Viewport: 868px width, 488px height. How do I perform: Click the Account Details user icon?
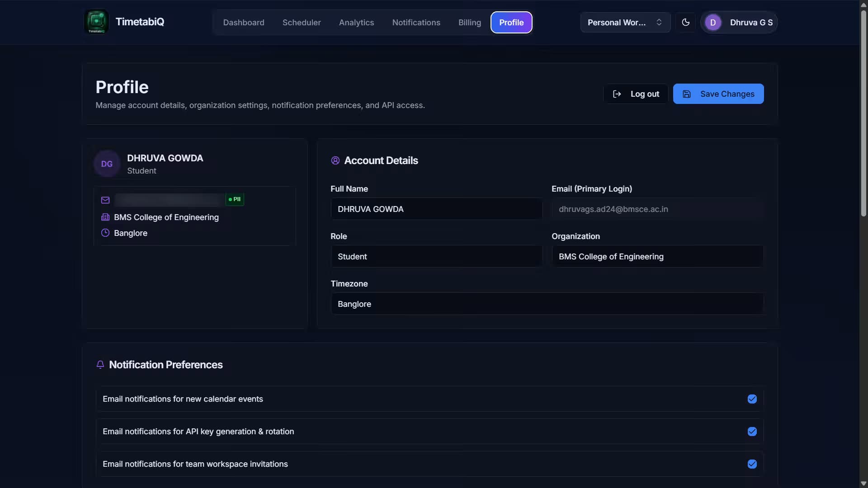point(335,160)
